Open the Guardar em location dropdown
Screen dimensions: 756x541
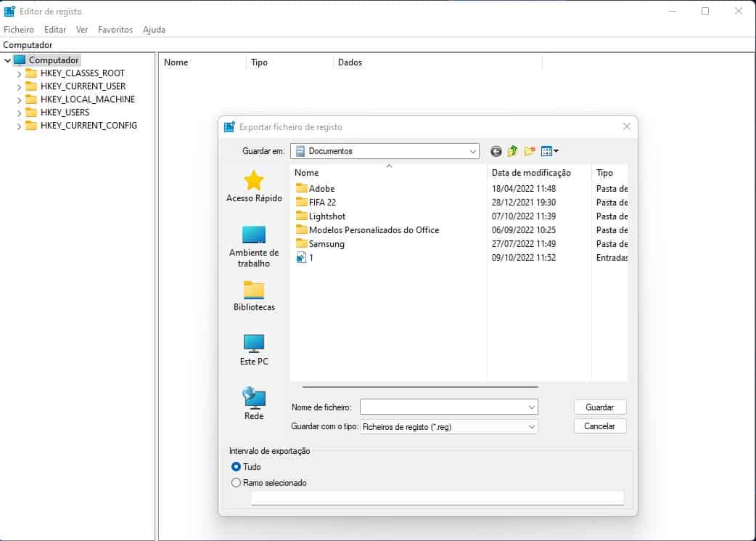coord(472,151)
